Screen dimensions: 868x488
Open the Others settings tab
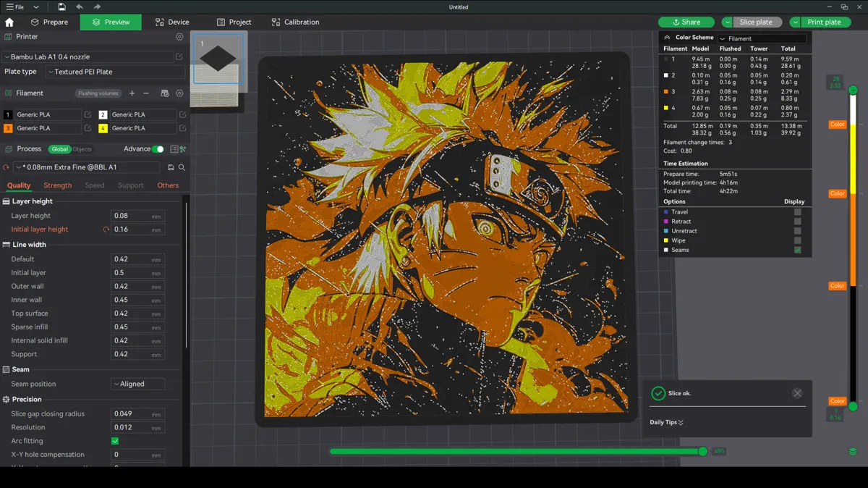(x=168, y=185)
